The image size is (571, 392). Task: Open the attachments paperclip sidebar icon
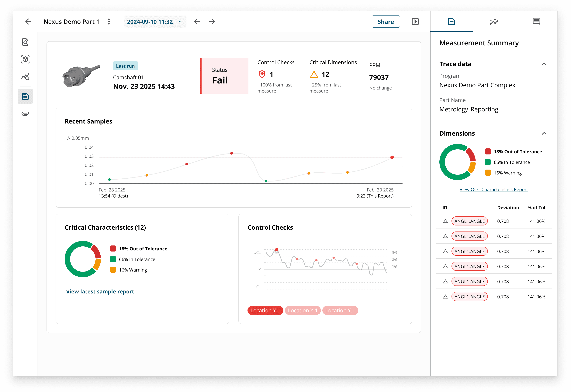(25, 113)
